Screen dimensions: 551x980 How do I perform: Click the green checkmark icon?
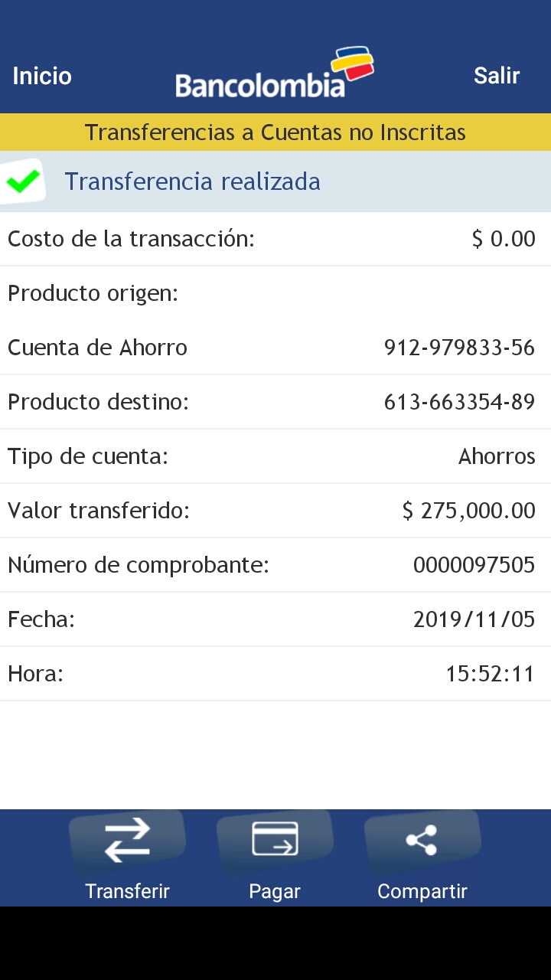pyautogui.click(x=23, y=181)
